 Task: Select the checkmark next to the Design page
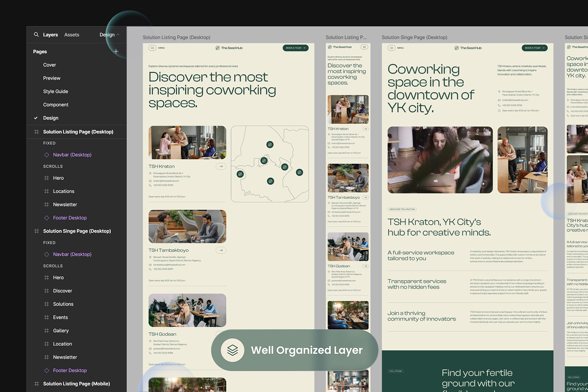pos(36,118)
